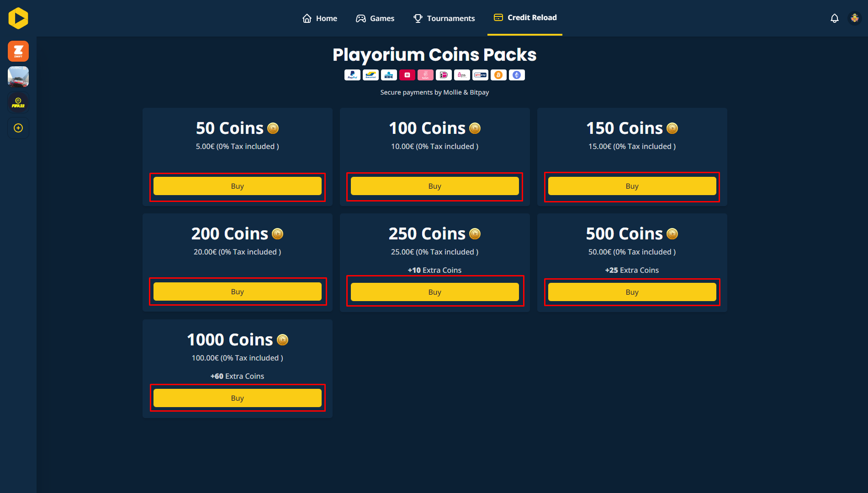Buy the 1000 Coins pack

(x=238, y=398)
